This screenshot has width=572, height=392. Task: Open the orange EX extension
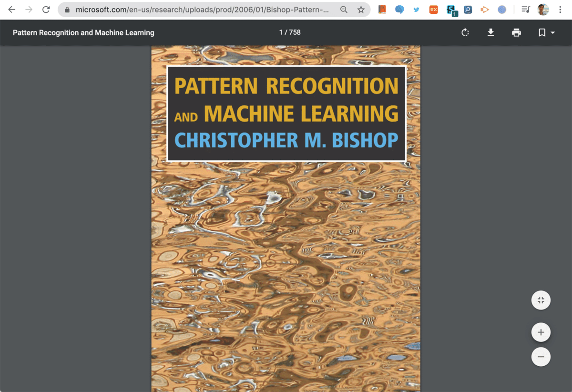point(433,10)
